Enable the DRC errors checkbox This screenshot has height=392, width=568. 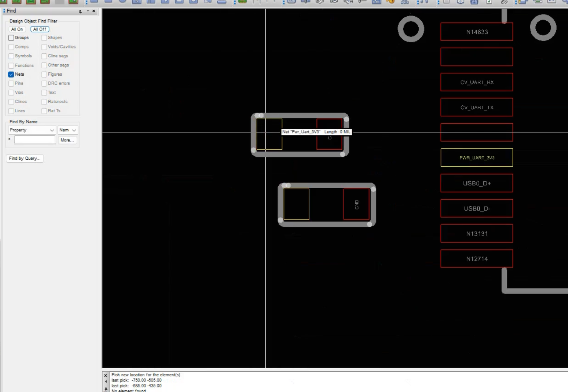44,83
